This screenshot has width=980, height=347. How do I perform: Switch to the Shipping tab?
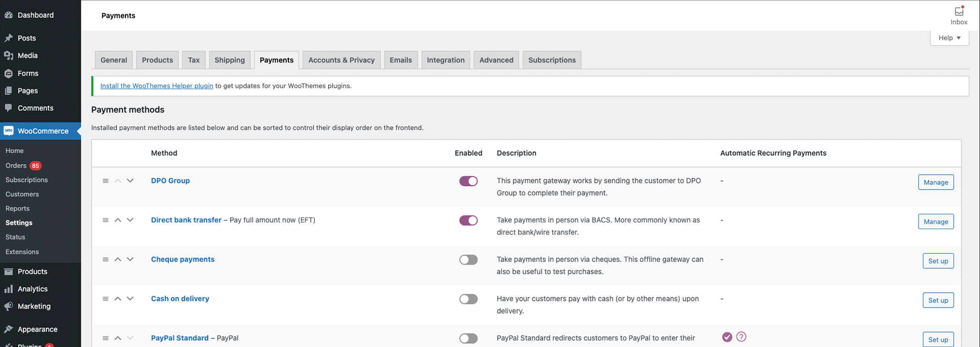click(x=229, y=60)
